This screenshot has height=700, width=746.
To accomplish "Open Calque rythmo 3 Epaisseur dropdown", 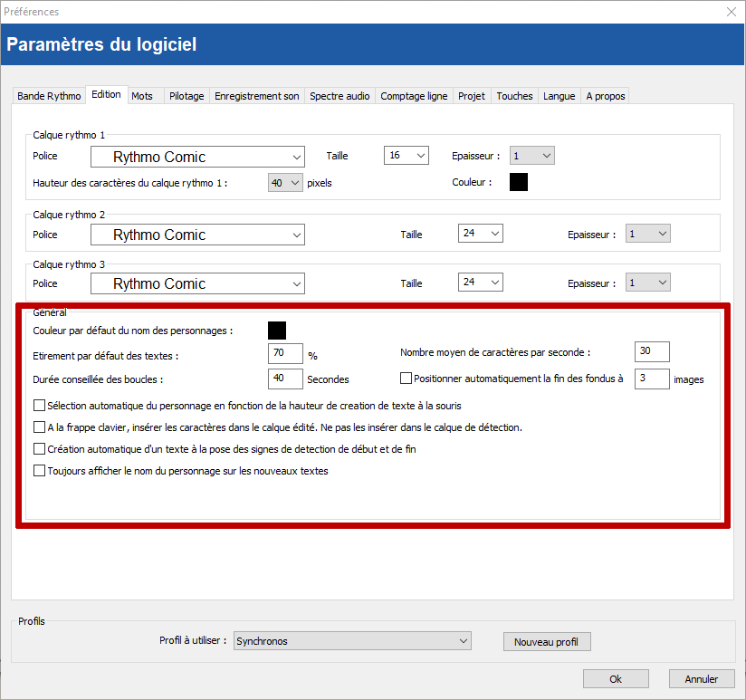I will coord(646,283).
